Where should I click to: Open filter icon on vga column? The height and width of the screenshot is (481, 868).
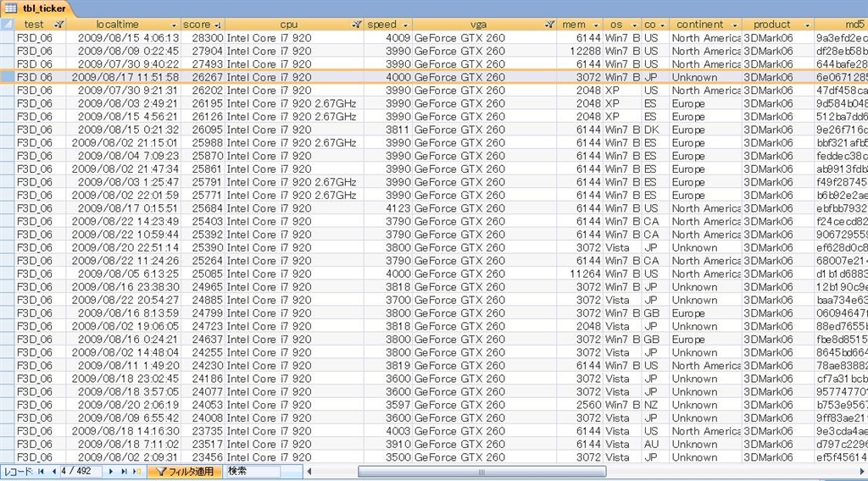(x=549, y=25)
